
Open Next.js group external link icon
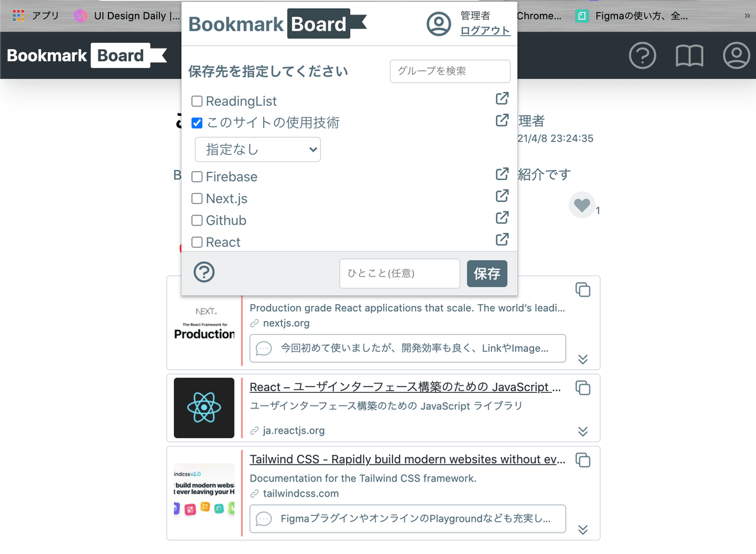(502, 196)
